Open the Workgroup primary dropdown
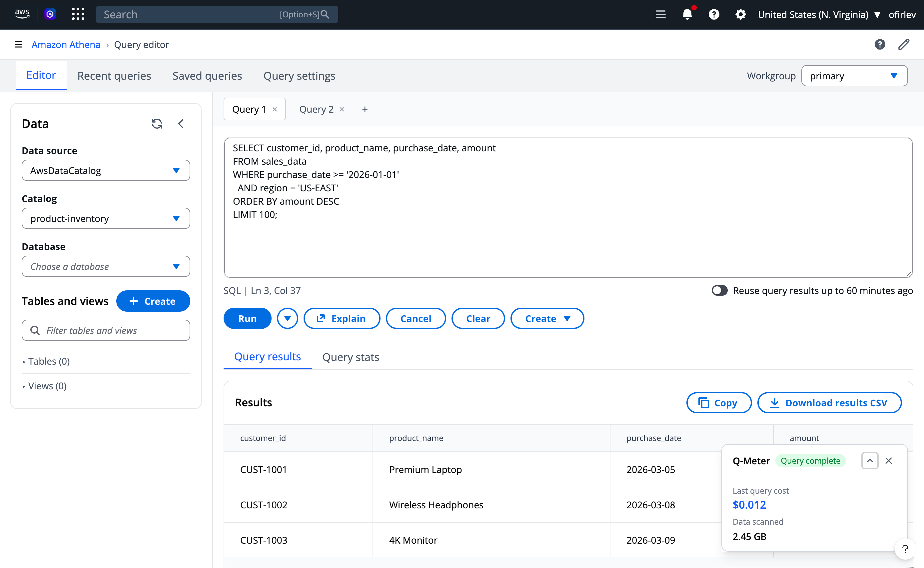The width and height of the screenshot is (924, 568). click(854, 76)
